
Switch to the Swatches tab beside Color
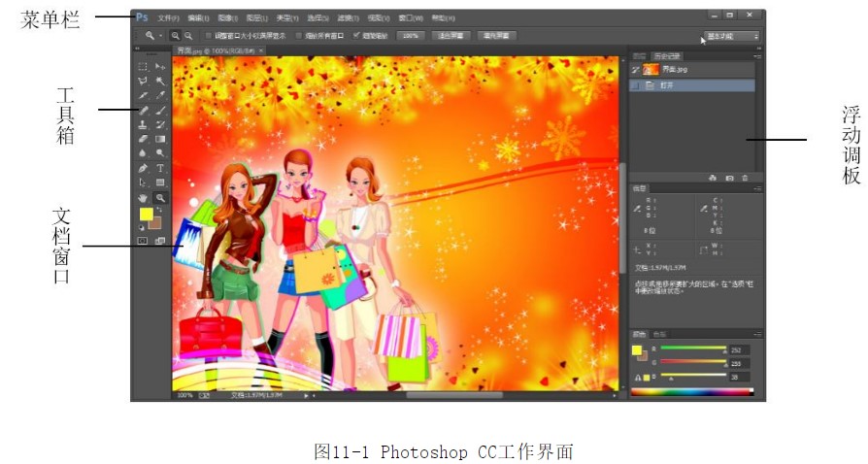660,333
